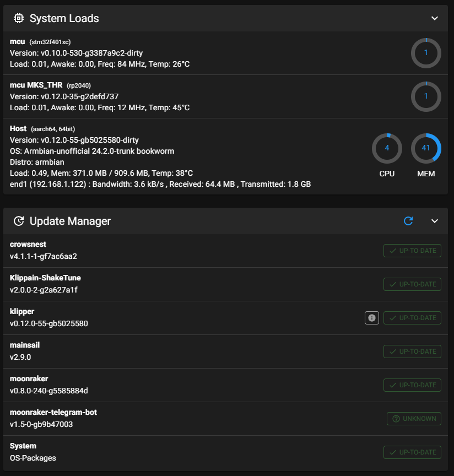The image size is (454, 476).
Task: Click the Update Manager refresh icon
Action: [x=408, y=221]
